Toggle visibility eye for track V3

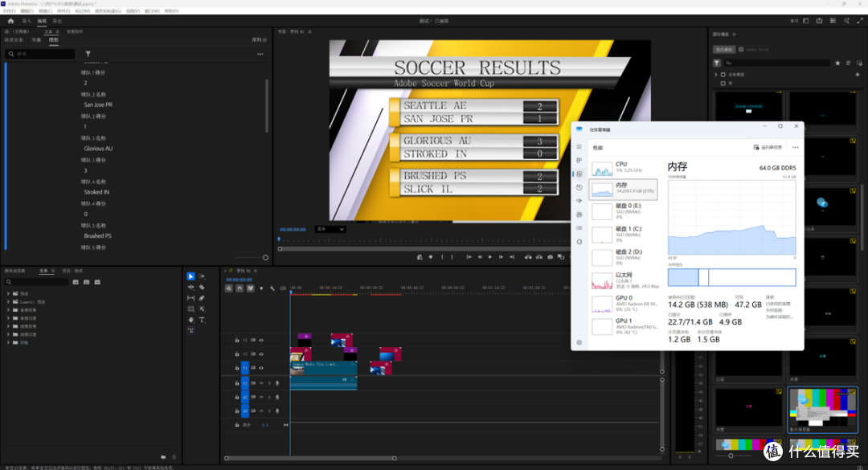point(261,341)
